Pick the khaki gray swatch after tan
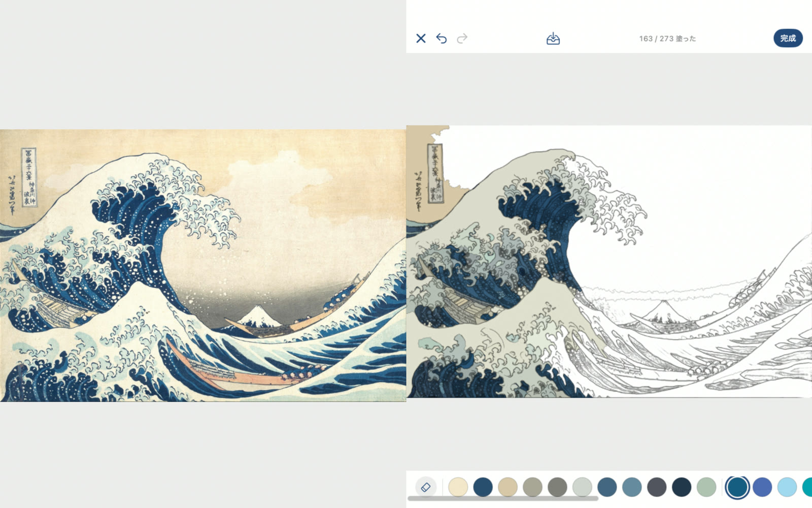This screenshot has width=812, height=508. [533, 487]
